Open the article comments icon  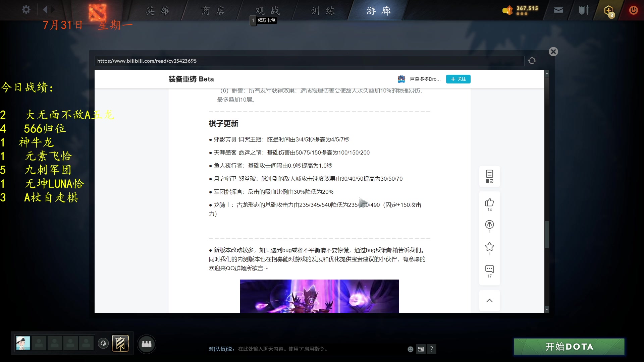coord(489,269)
